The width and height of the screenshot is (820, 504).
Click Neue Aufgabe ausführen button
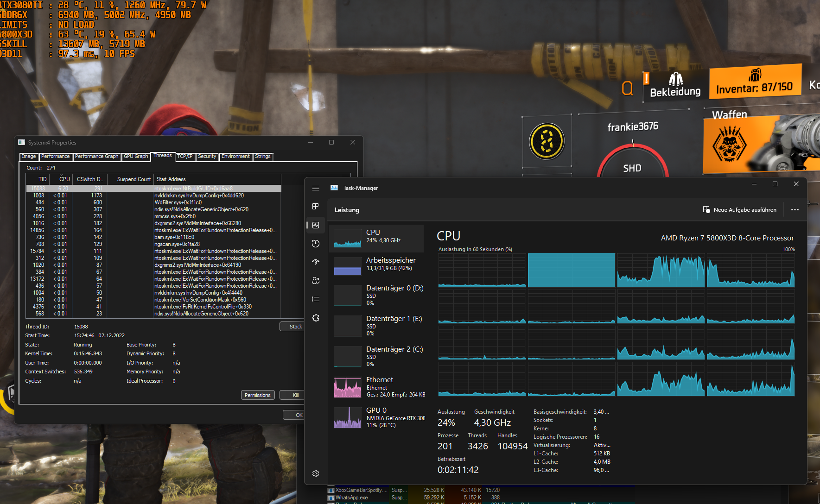[x=740, y=210]
